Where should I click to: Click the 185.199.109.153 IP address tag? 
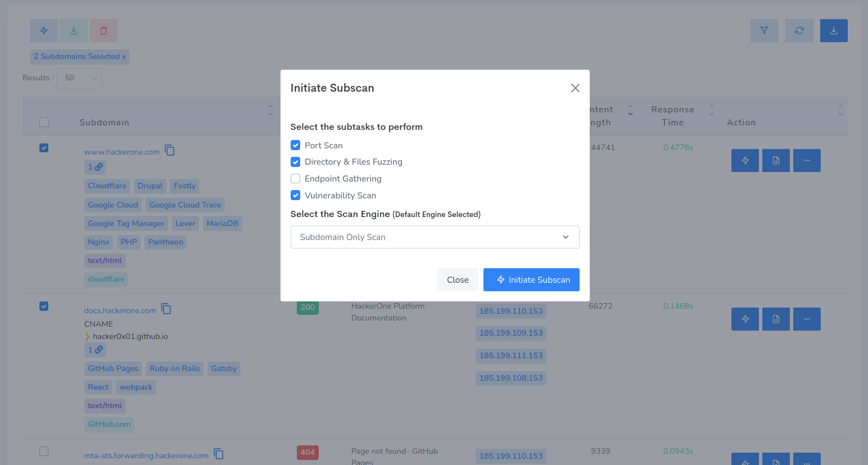point(510,333)
